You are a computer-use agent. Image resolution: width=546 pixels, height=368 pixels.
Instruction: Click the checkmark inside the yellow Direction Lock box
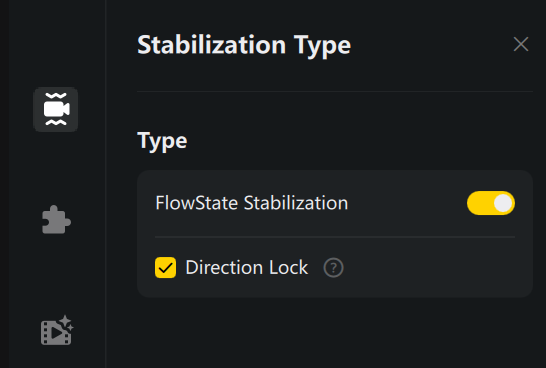pos(165,268)
